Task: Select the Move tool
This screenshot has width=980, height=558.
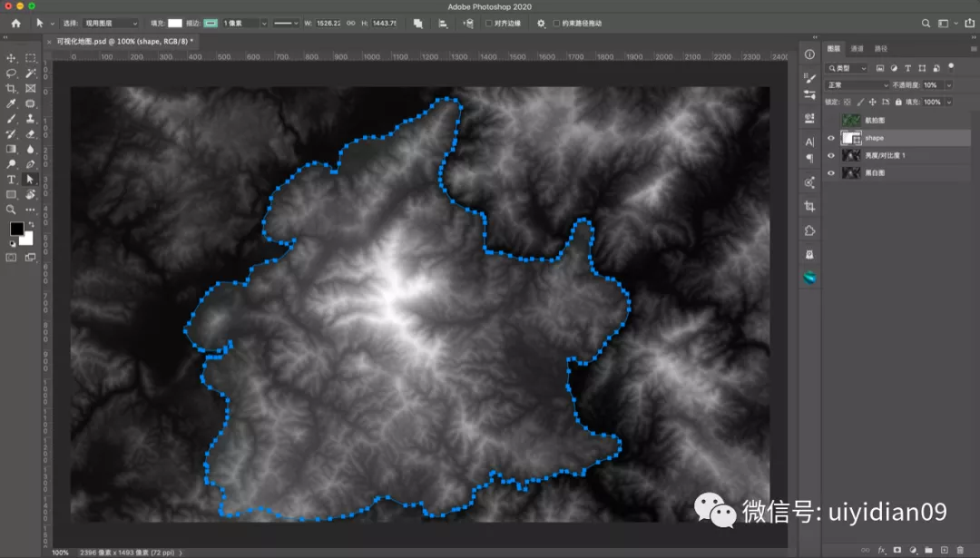Action: pos(11,58)
